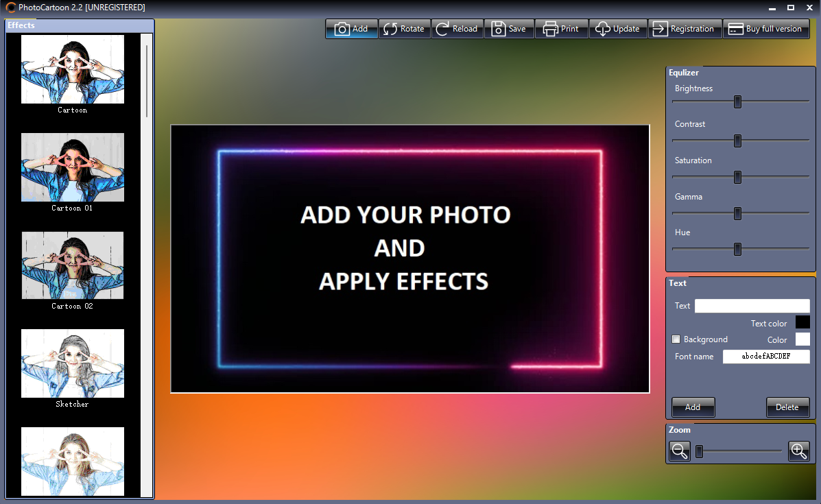Click inside the Text input field
The image size is (821, 504).
[x=752, y=306]
